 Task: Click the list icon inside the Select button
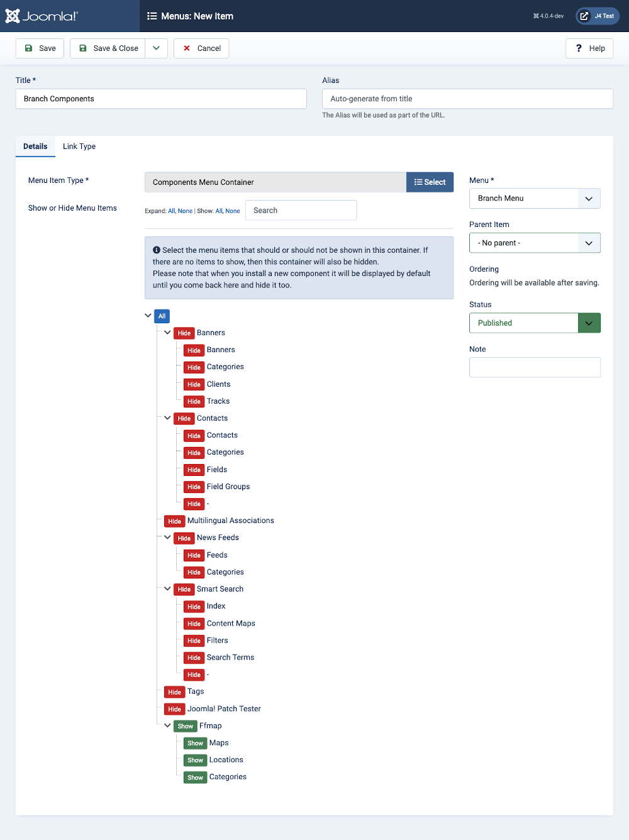click(417, 182)
